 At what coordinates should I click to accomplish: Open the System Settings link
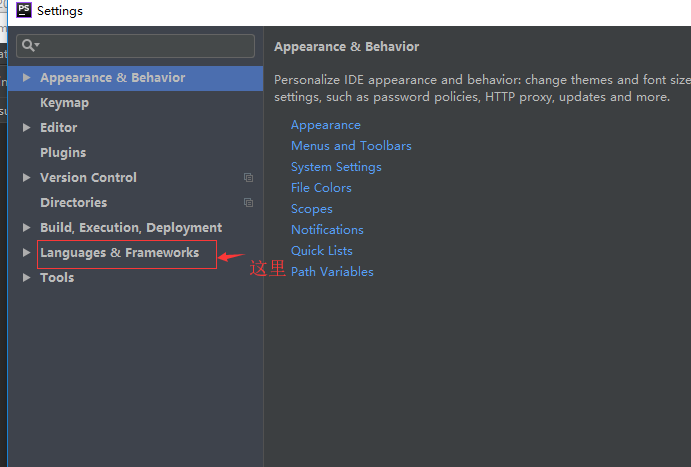(x=336, y=167)
